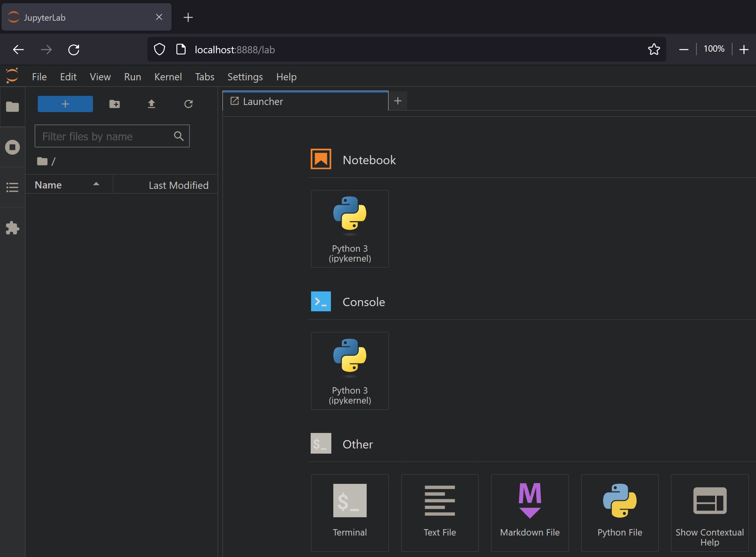Click the blue New Launcher button
The image size is (756, 557).
pyautogui.click(x=65, y=104)
